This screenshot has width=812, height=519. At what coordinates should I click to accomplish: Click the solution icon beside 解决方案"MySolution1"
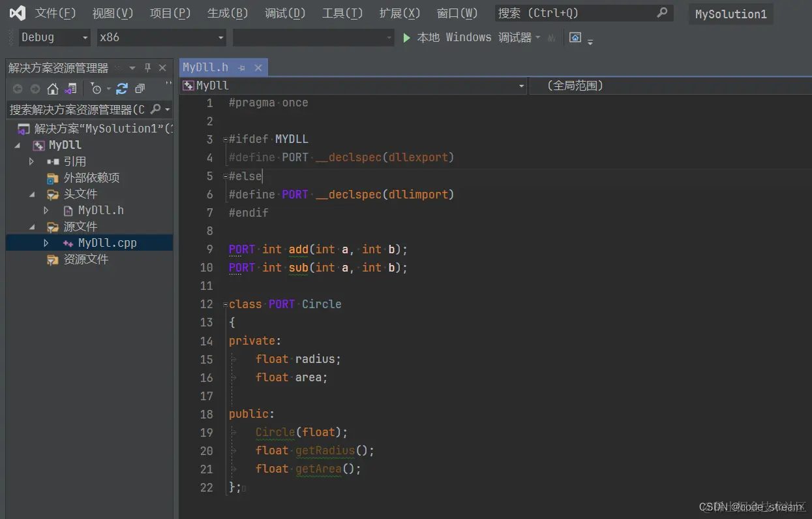[x=23, y=129]
